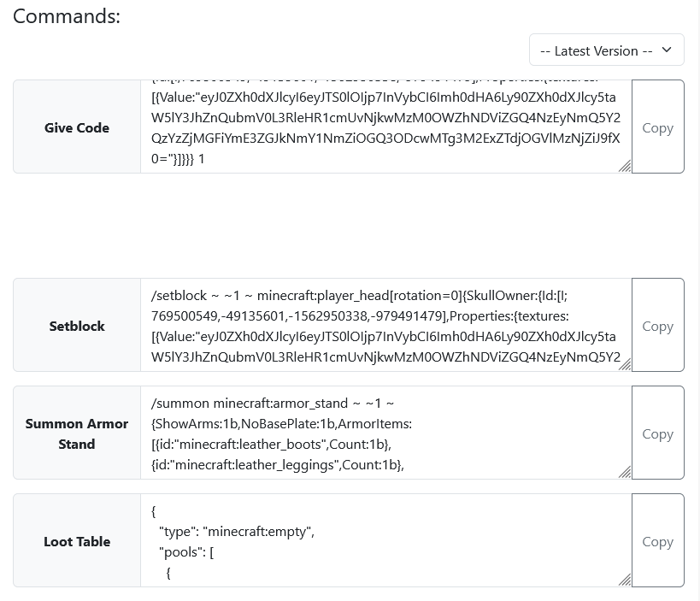Open the Latest Version dropdown

pos(606,50)
